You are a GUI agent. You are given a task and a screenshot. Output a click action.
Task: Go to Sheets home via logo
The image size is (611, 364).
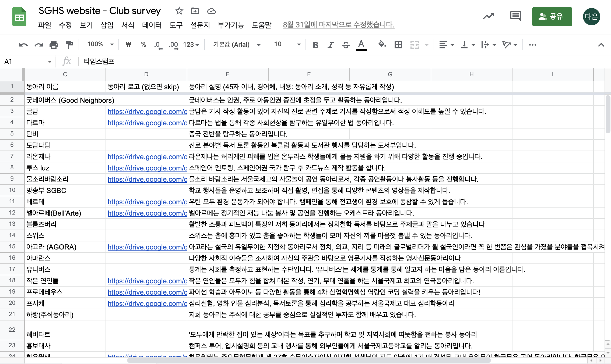tap(19, 17)
